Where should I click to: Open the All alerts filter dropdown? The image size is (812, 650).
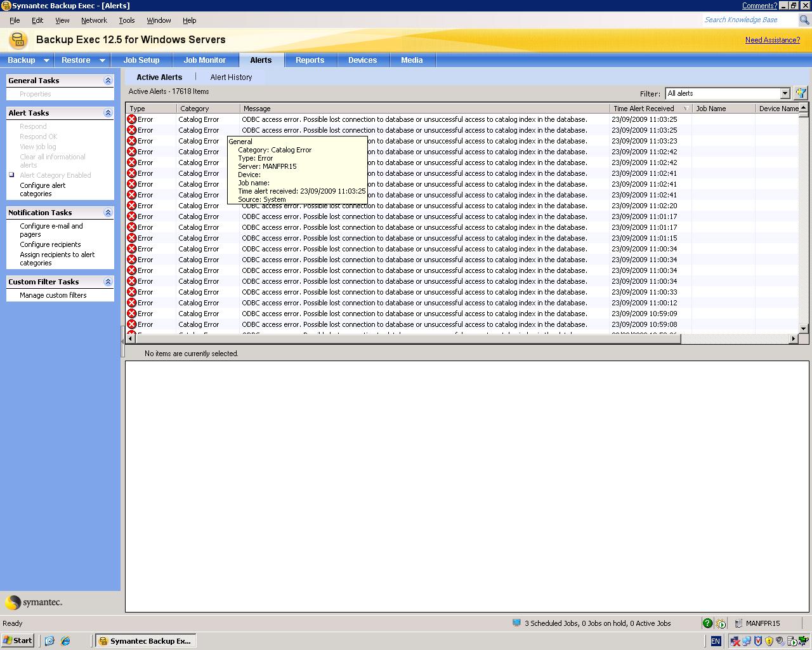pos(785,93)
